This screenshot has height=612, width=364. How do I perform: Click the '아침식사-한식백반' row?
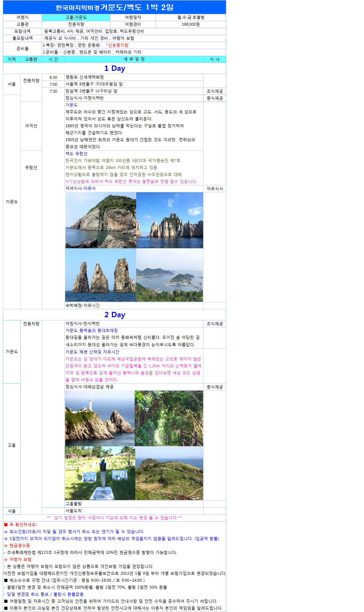tap(134, 324)
